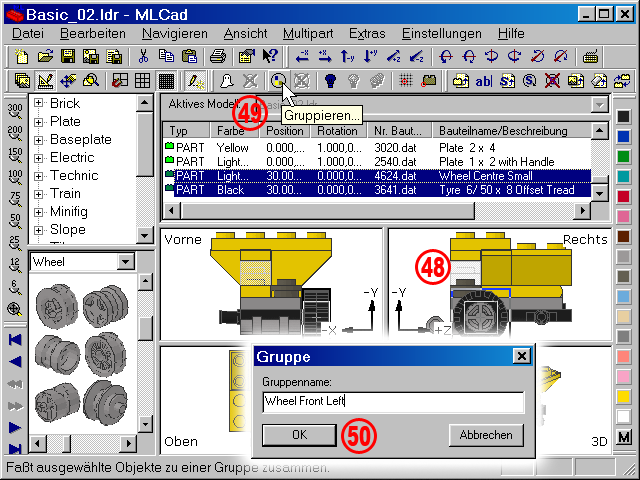Click the single floppy Save icon
This screenshot has height=480, width=640.
(x=68, y=56)
